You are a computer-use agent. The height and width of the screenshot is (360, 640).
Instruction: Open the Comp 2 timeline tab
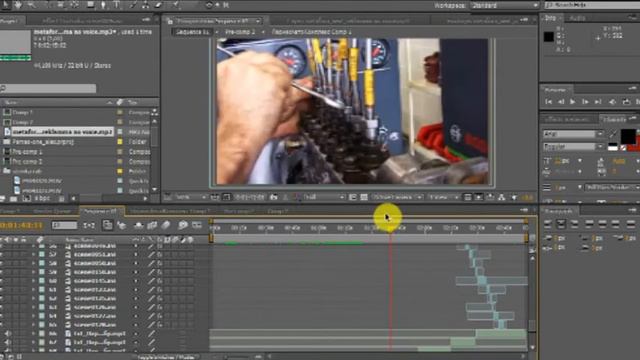(278, 211)
